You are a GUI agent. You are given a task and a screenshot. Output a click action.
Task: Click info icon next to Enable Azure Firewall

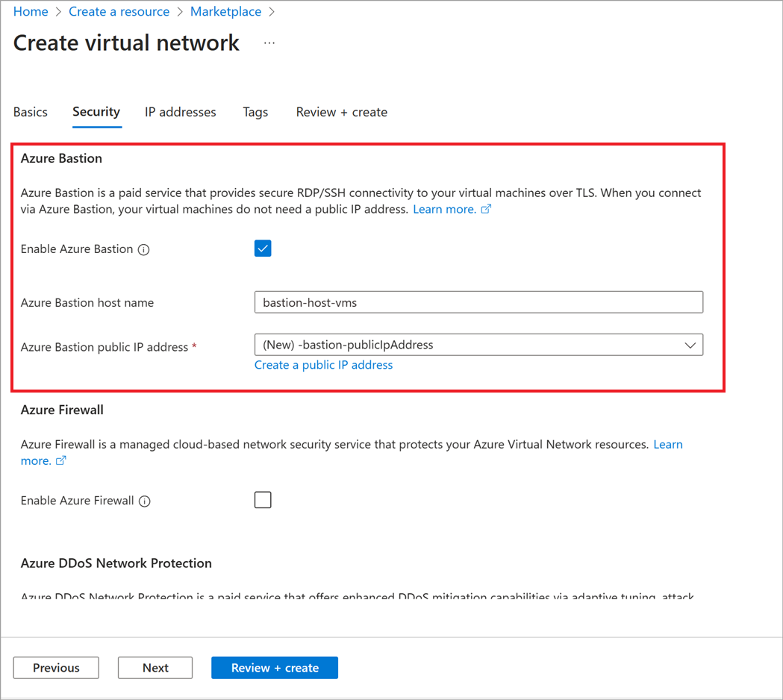click(x=145, y=501)
